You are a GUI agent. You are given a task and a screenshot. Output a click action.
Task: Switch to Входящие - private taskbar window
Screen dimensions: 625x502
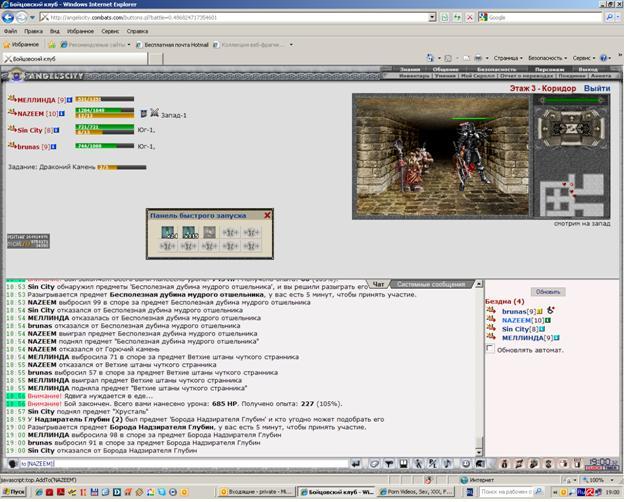(256, 492)
